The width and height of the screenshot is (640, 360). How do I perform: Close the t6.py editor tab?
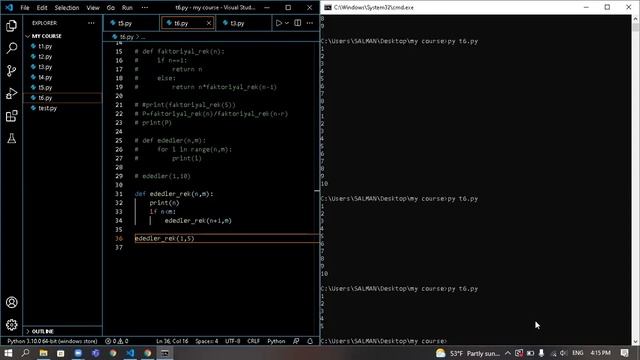coord(209,23)
